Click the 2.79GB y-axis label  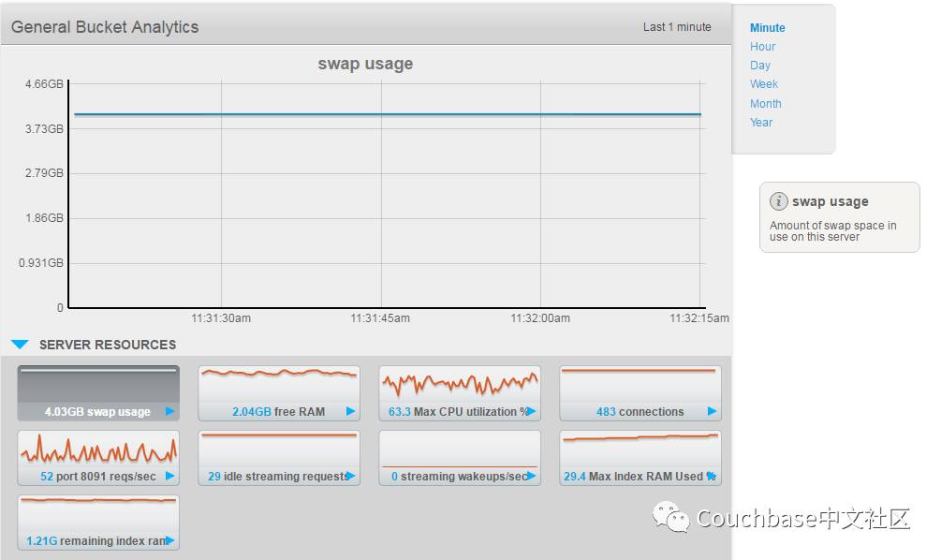(x=44, y=173)
